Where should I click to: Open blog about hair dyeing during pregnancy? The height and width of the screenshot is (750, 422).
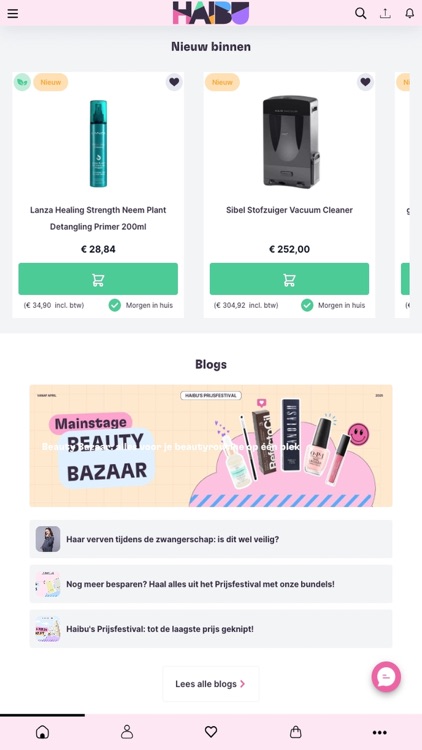(x=211, y=539)
